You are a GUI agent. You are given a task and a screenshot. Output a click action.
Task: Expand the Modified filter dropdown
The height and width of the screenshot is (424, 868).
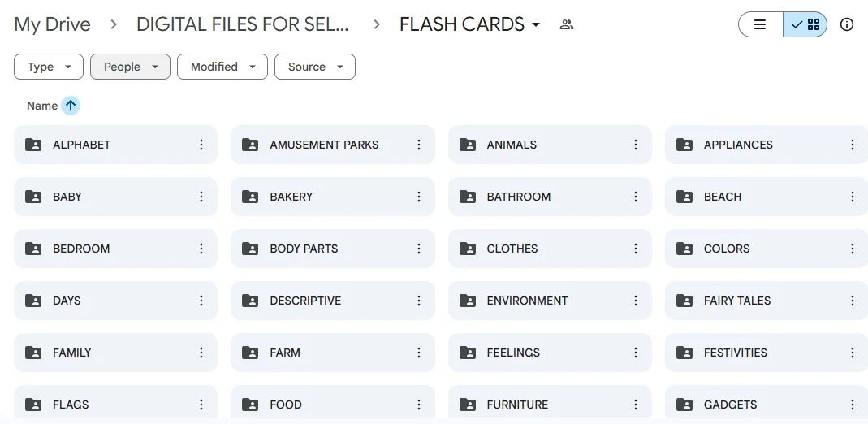(x=222, y=67)
